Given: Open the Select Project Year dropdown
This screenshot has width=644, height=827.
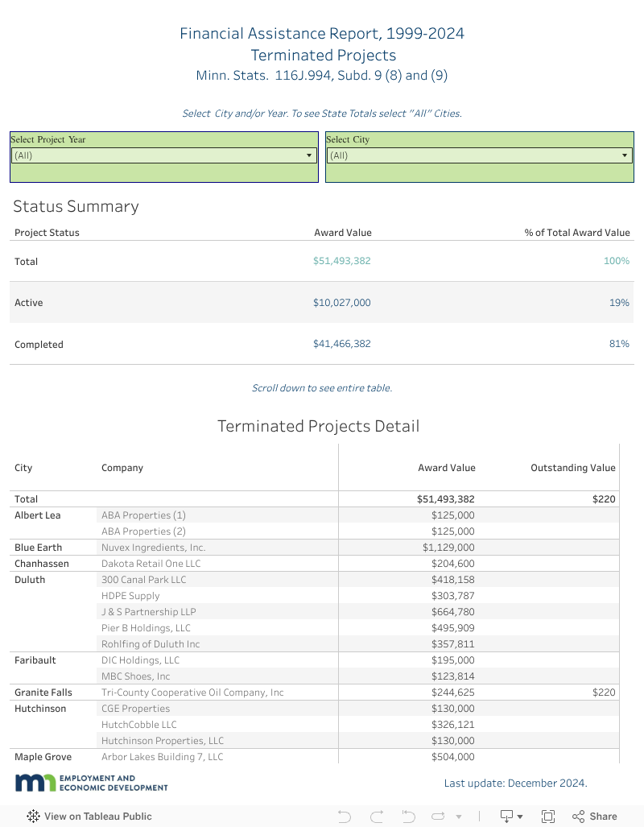Looking at the screenshot, I should [x=163, y=155].
